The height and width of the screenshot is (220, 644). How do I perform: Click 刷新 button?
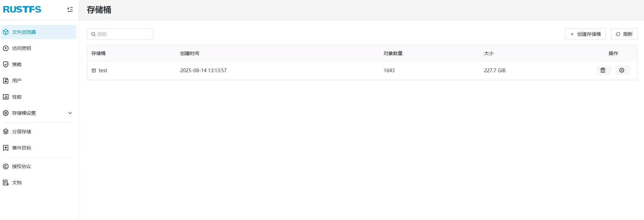click(x=624, y=34)
